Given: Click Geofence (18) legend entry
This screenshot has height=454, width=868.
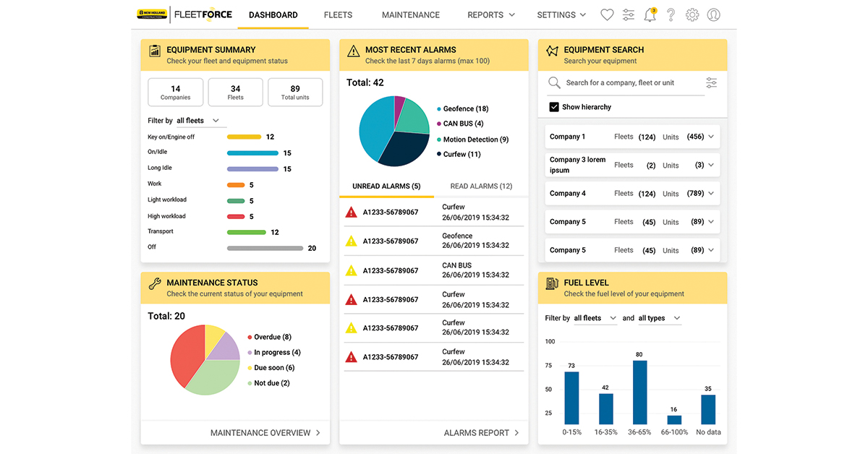Looking at the screenshot, I should [x=463, y=108].
